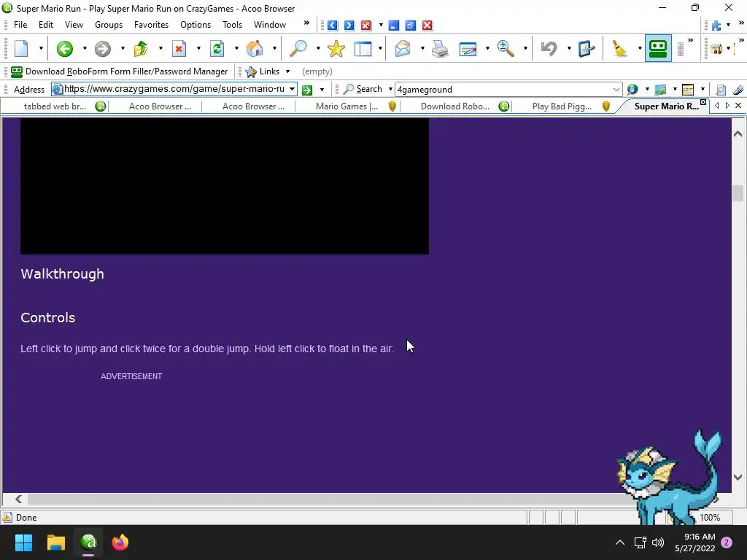747x560 pixels.
Task: Open the Groups menu
Action: (x=109, y=25)
